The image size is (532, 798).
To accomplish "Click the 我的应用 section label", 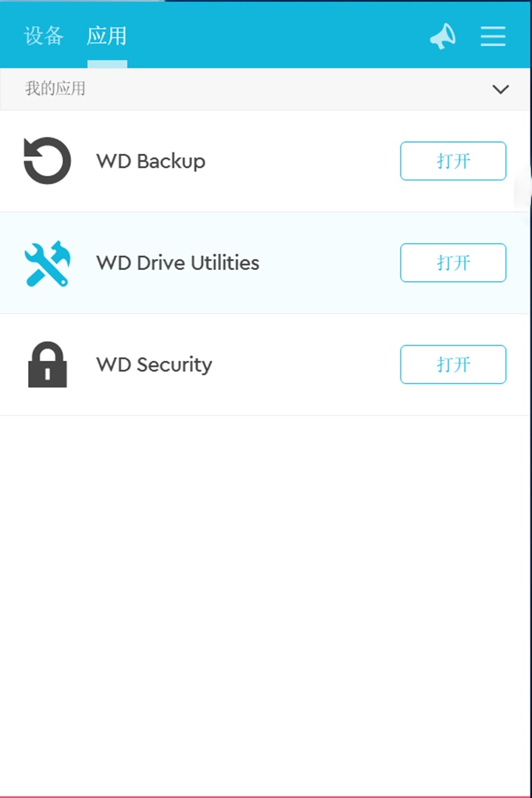I will [55, 89].
